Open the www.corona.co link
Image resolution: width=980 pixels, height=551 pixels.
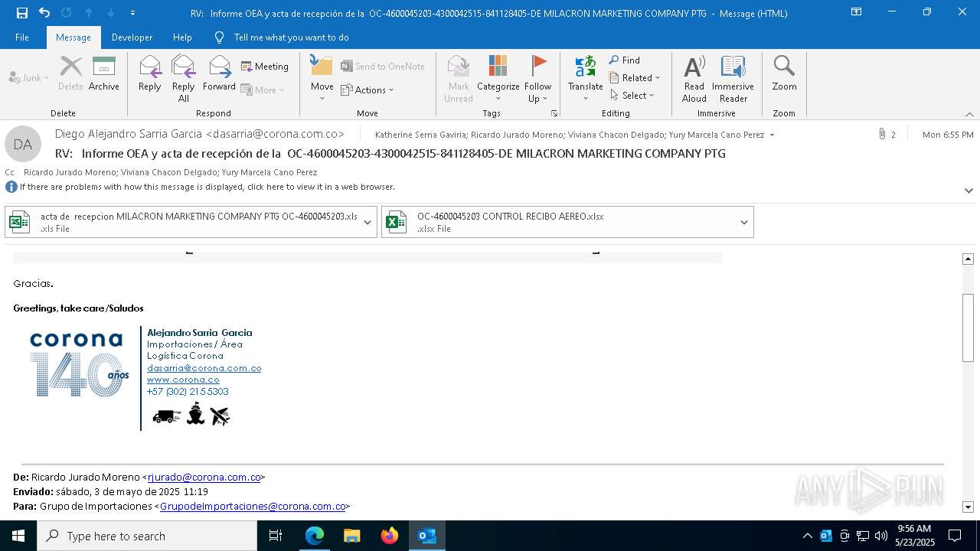coord(183,380)
